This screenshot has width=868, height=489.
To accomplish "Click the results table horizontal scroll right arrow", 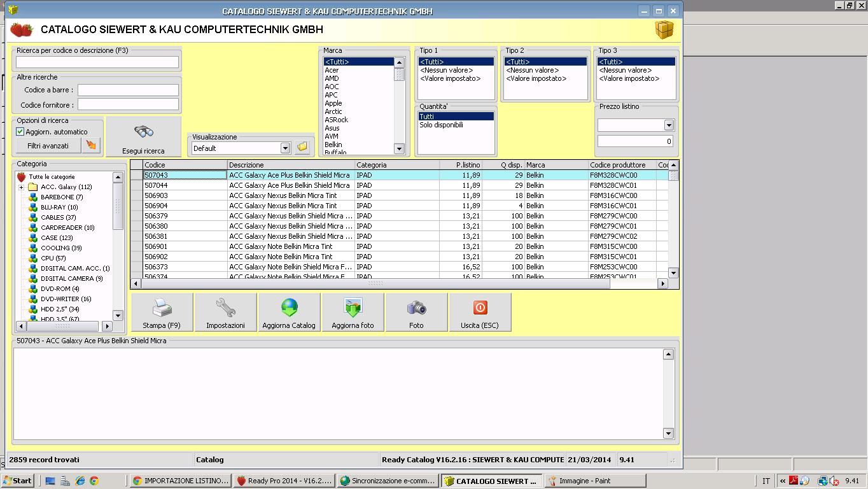I will (x=662, y=284).
